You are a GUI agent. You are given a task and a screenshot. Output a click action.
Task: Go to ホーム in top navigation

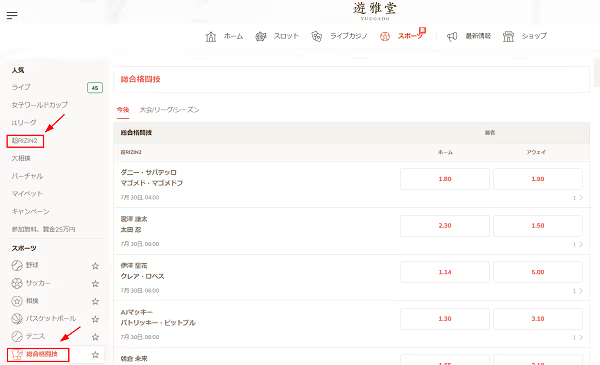(x=233, y=36)
